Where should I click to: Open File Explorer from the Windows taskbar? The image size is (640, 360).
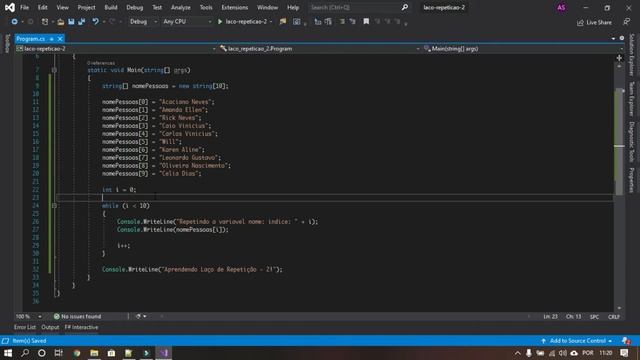[x=94, y=353]
